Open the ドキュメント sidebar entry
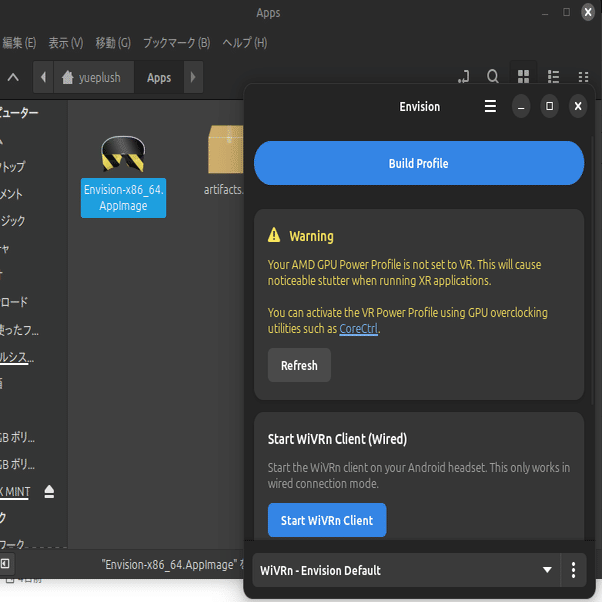Image resolution: width=602 pixels, height=602 pixels. coord(12,194)
